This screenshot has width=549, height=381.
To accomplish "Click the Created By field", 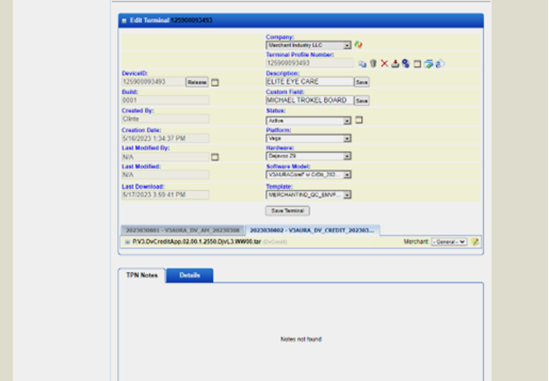I will (165, 119).
